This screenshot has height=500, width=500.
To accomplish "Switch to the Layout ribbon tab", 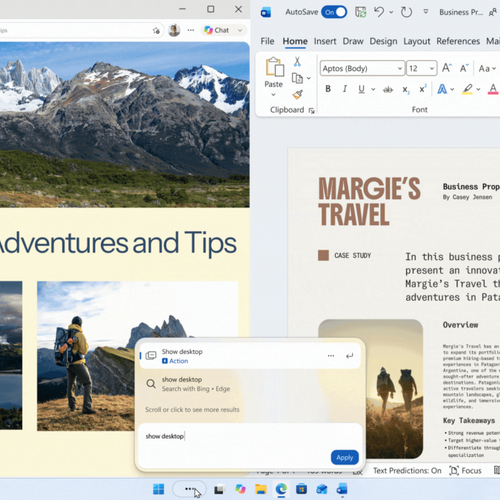I will 417,41.
